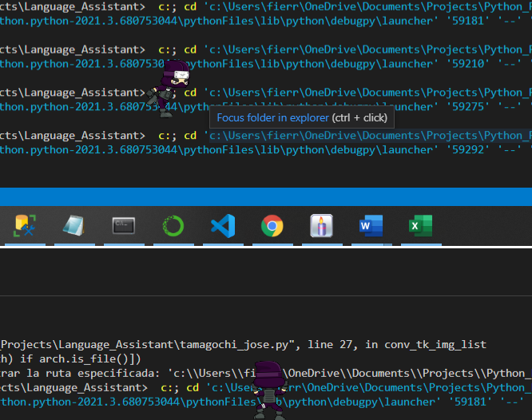The width and height of the screenshot is (532, 420).
Task: Click debugpy\launcher path before '59210'
Action: click(382, 64)
